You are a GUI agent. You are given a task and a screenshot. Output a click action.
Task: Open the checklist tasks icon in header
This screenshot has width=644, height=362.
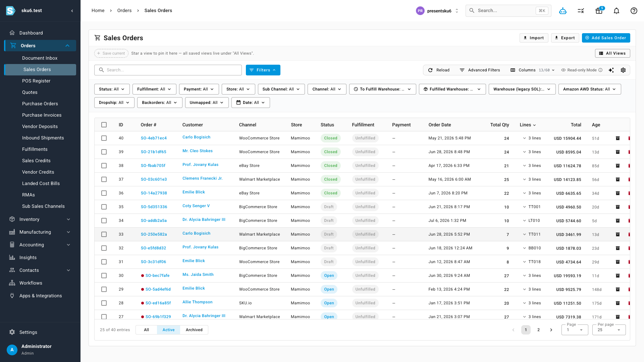click(581, 11)
